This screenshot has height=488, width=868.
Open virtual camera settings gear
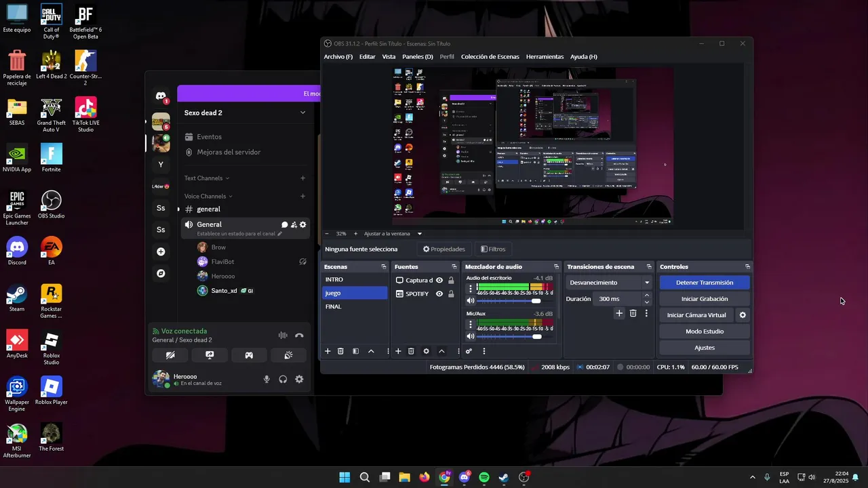point(743,315)
